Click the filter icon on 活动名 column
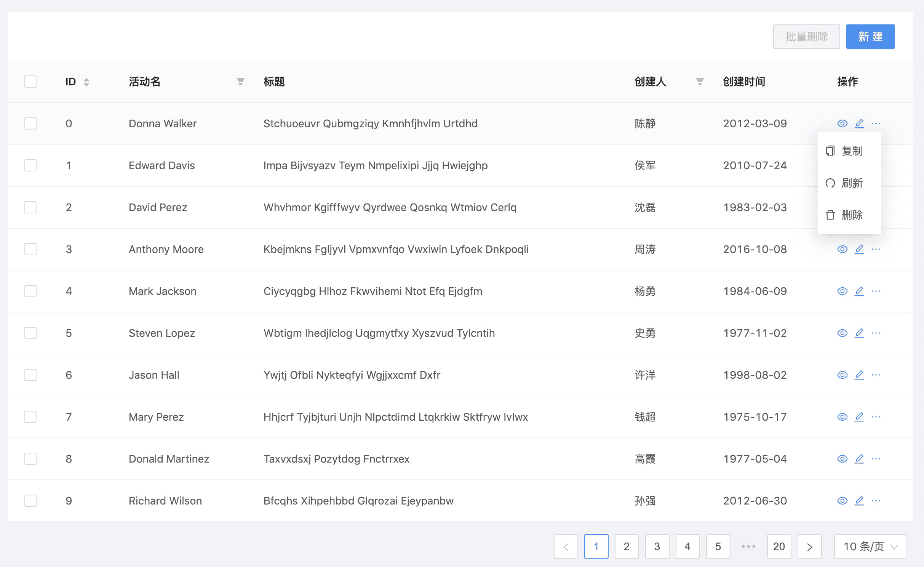 pos(240,82)
